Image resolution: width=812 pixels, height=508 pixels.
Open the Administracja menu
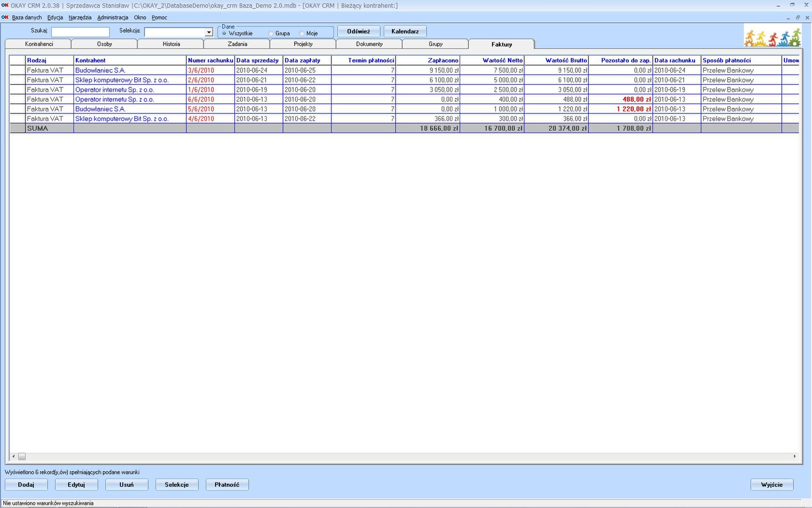(113, 17)
